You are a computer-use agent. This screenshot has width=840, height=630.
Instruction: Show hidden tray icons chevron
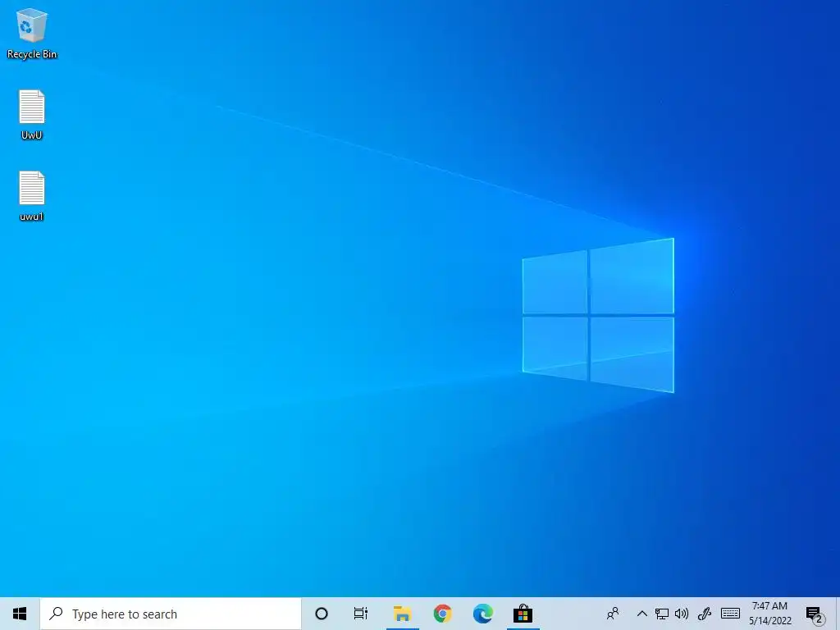pos(641,614)
